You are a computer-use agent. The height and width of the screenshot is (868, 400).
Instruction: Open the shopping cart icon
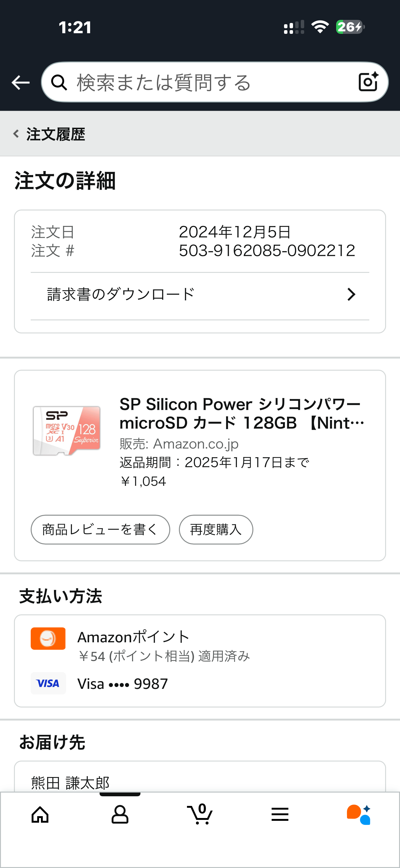click(x=200, y=815)
